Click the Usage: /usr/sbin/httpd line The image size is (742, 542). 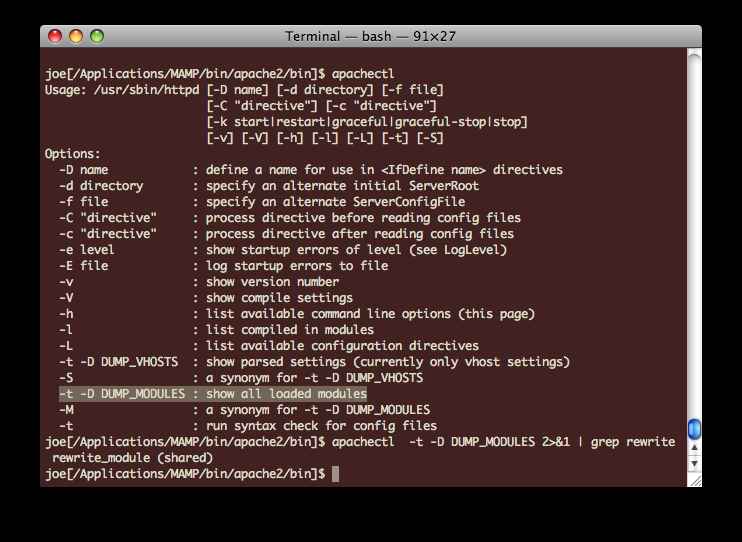click(244, 90)
